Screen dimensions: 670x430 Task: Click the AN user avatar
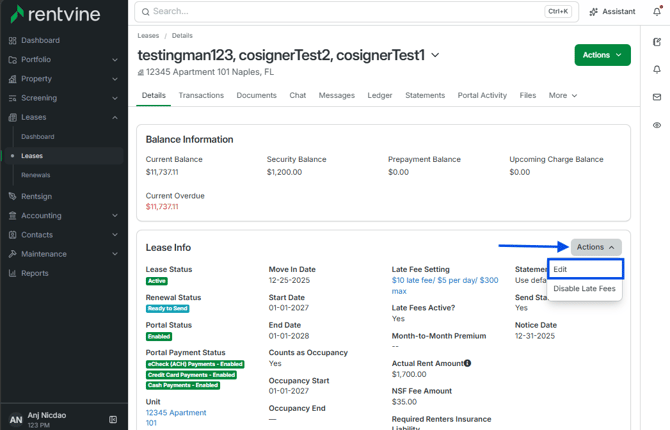tap(16, 419)
